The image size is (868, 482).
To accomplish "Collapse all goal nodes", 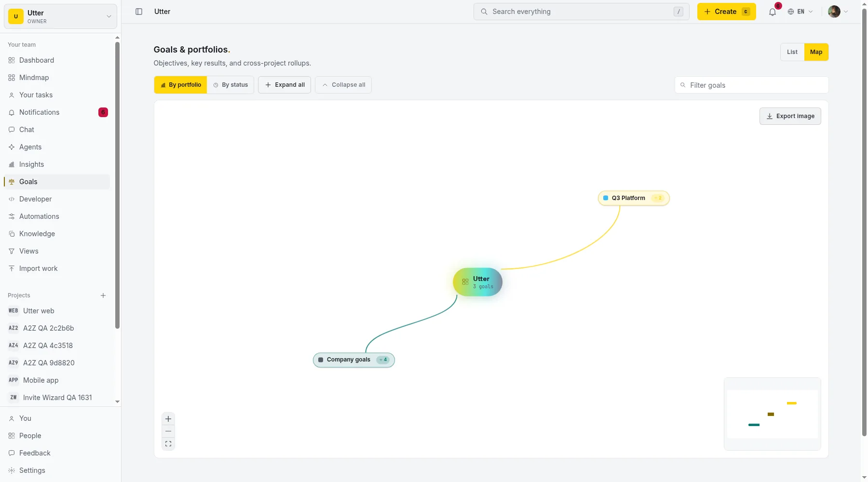I will point(343,85).
